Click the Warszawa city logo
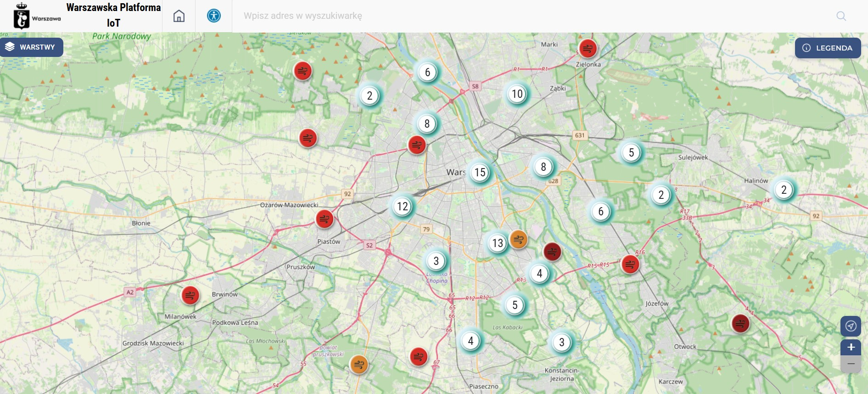868x394 pixels. tap(37, 16)
